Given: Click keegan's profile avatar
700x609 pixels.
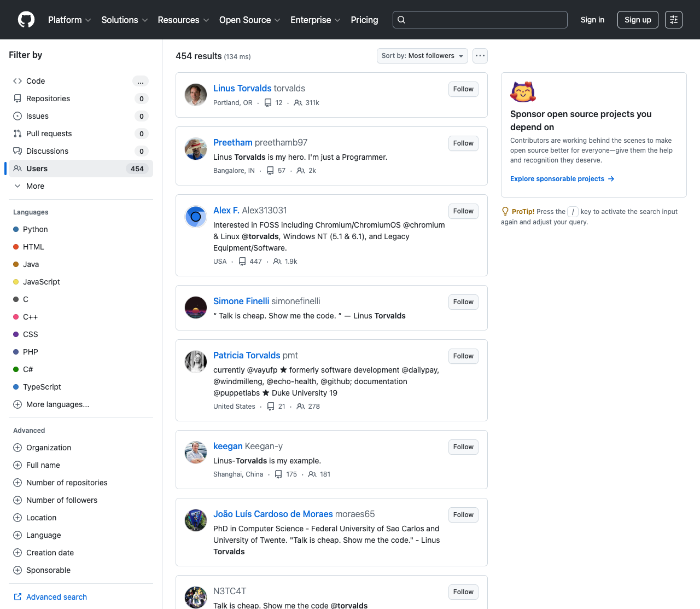Looking at the screenshot, I should tap(196, 453).
